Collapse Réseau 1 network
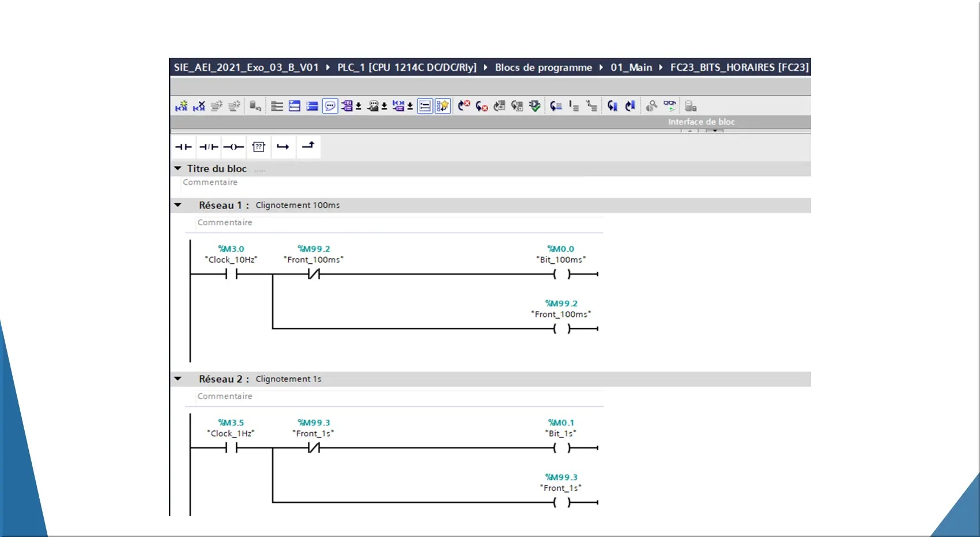This screenshot has height=537, width=980. (x=178, y=205)
